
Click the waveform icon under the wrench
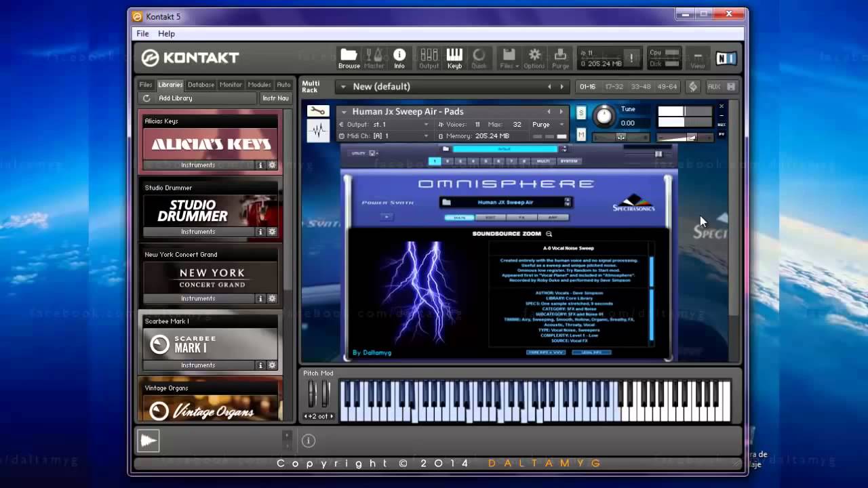coord(317,129)
